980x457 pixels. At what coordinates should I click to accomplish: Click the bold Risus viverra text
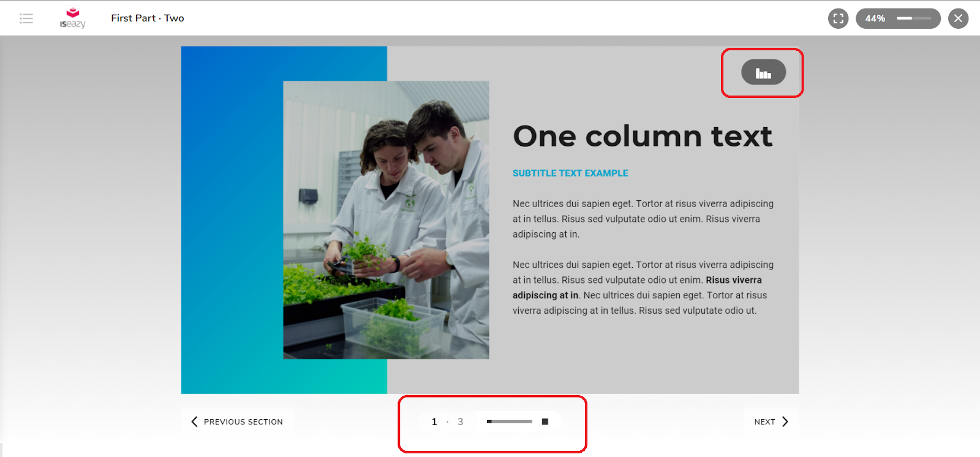734,280
